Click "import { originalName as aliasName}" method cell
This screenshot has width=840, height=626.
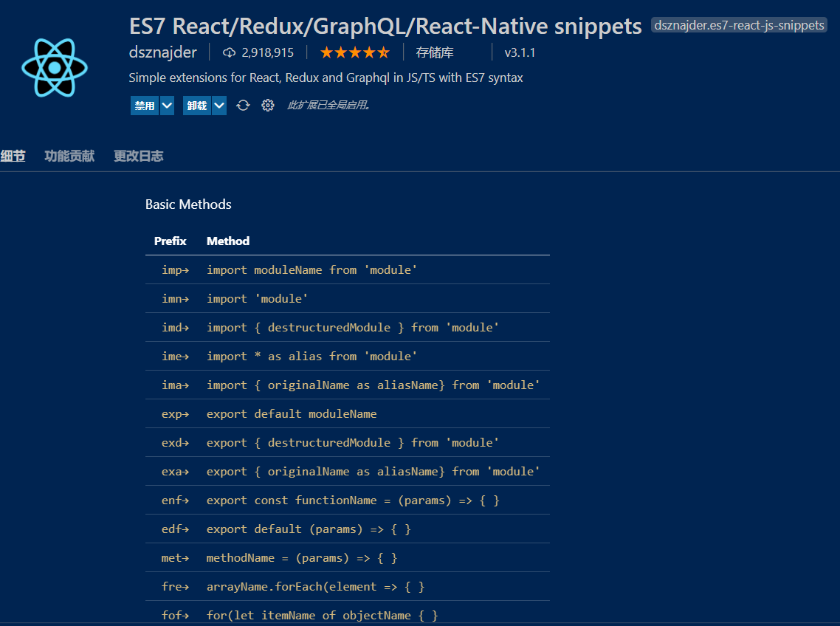click(373, 385)
